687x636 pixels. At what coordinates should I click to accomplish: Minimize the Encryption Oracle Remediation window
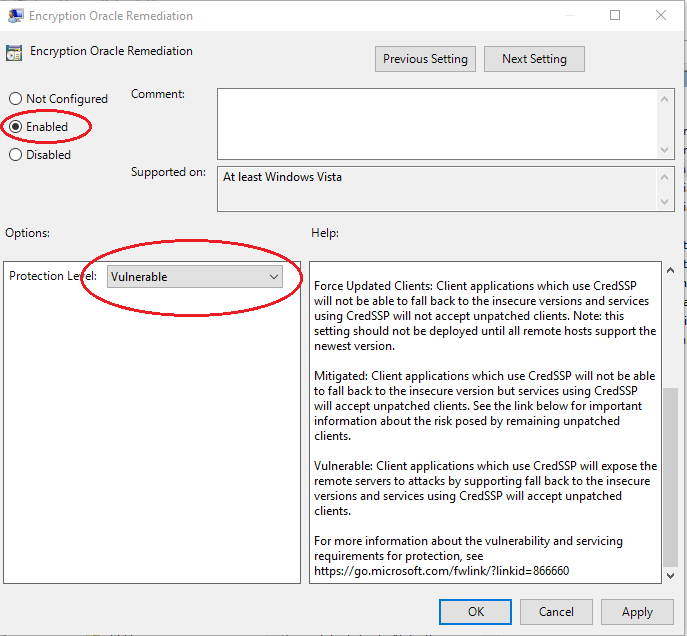pyautogui.click(x=570, y=15)
